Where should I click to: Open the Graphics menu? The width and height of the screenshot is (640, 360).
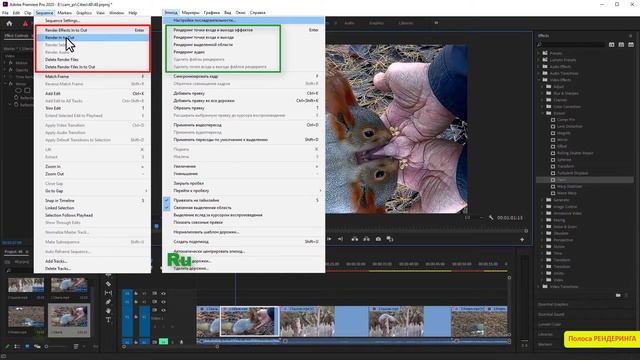84,13
